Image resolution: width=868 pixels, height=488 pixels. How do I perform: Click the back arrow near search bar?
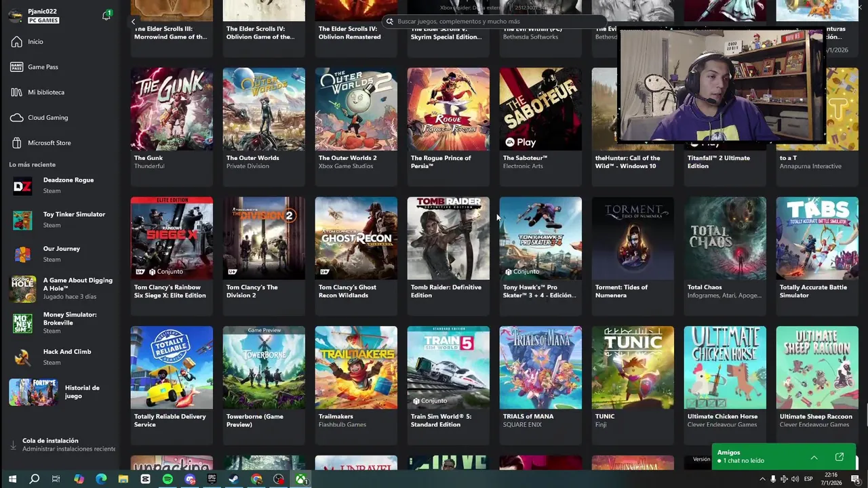[x=133, y=22]
